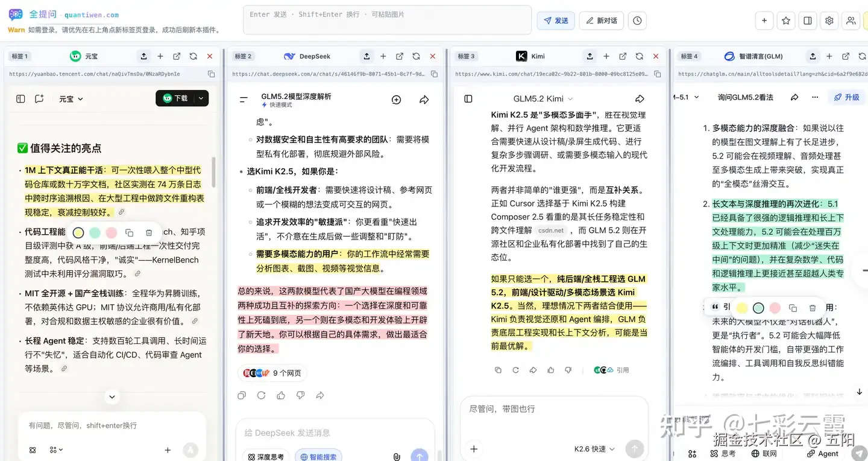The image size is (868, 461).
Task: Click the 发送 send button
Action: [556, 21]
